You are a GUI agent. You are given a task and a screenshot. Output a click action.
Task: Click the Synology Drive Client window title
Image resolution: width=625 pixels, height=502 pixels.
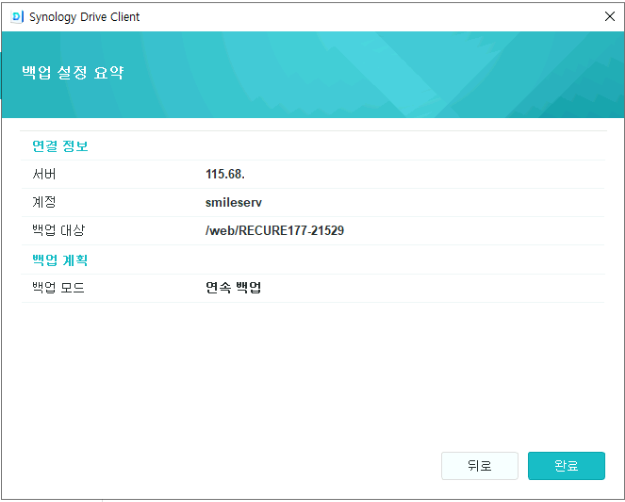pos(85,17)
